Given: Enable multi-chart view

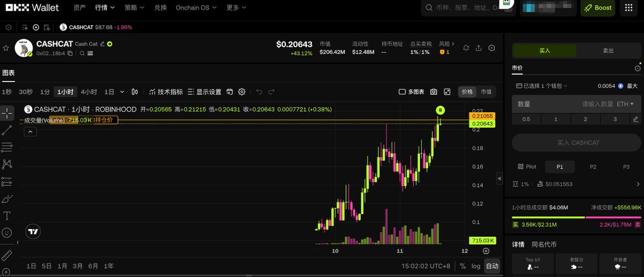Looking at the screenshot, I should (412, 92).
